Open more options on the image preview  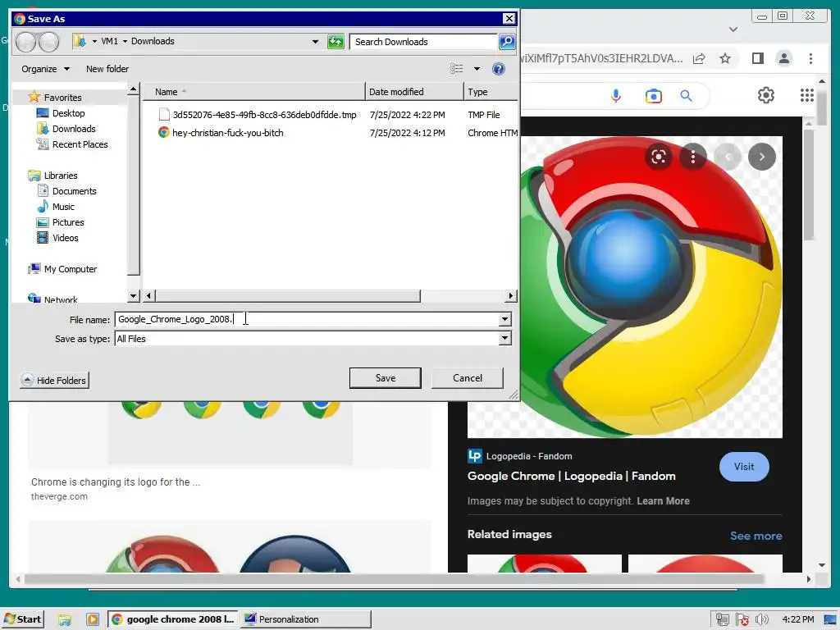tap(692, 157)
